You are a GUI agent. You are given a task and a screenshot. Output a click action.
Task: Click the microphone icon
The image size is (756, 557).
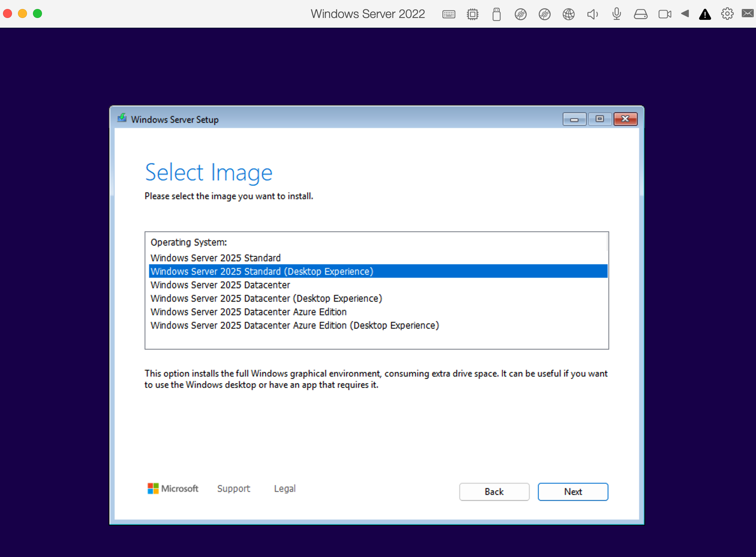pyautogui.click(x=616, y=14)
